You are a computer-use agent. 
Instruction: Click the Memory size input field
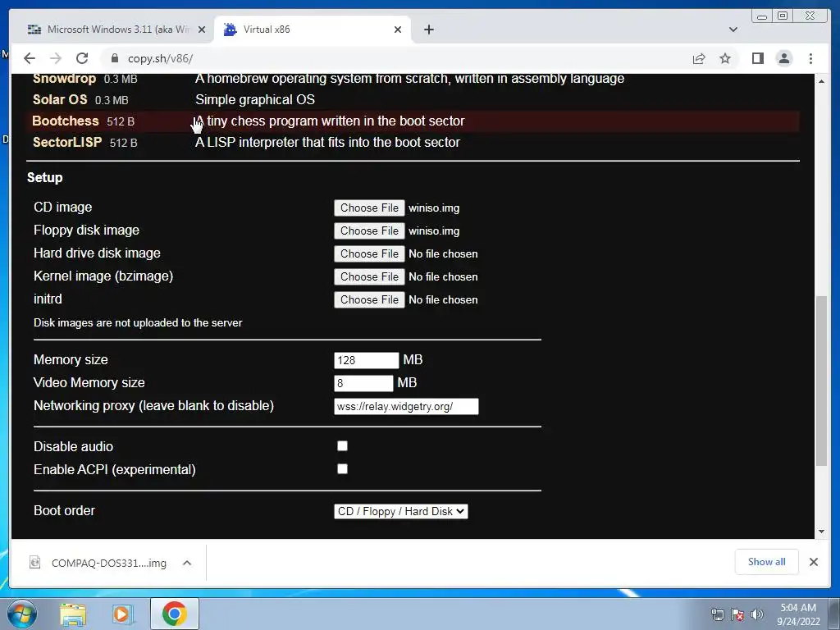[x=367, y=360]
